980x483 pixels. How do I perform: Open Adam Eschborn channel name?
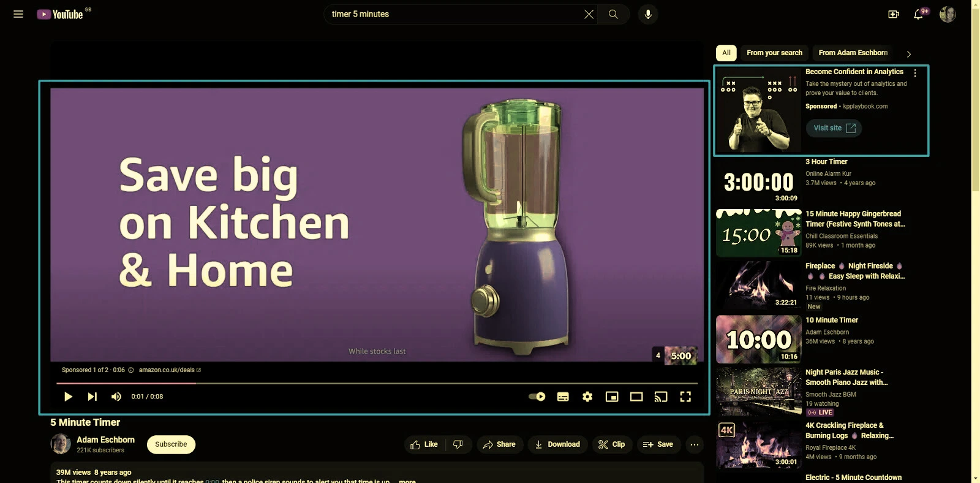pos(105,440)
